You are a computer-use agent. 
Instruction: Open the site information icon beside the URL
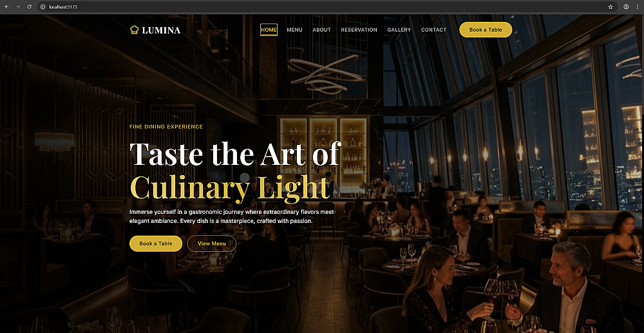(x=43, y=7)
